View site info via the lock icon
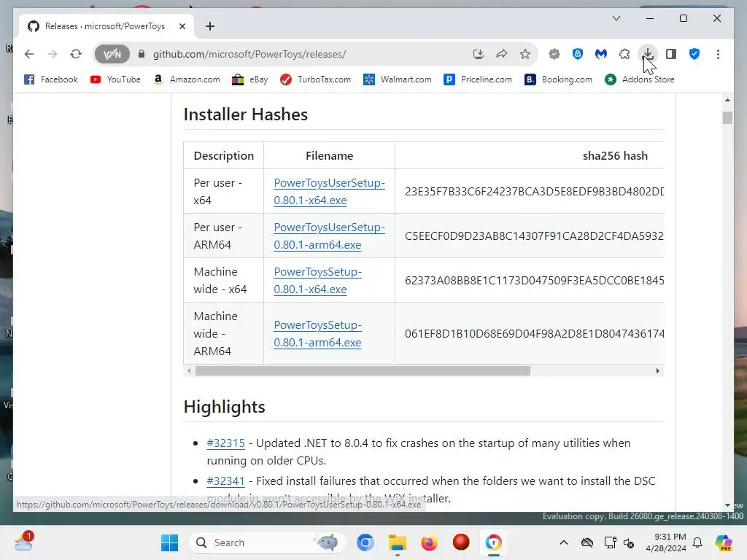 [142, 54]
